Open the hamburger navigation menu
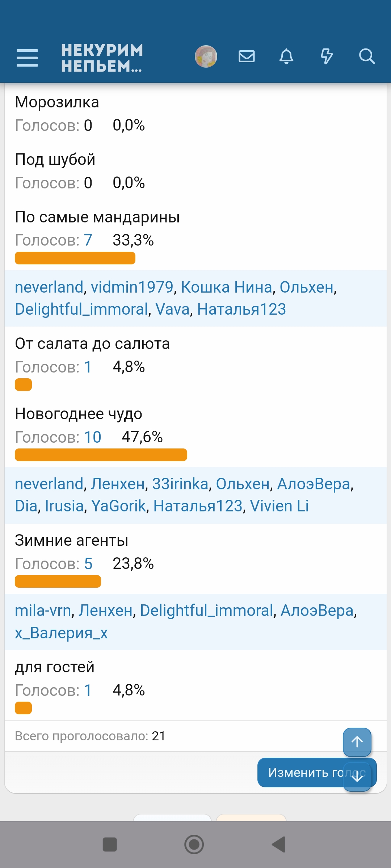Image resolution: width=391 pixels, height=868 pixels. click(27, 58)
